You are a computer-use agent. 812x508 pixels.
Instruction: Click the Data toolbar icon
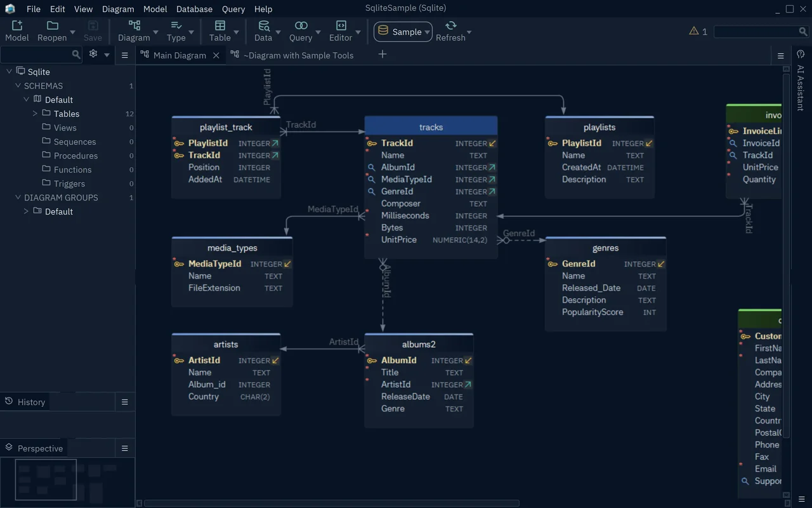(263, 26)
